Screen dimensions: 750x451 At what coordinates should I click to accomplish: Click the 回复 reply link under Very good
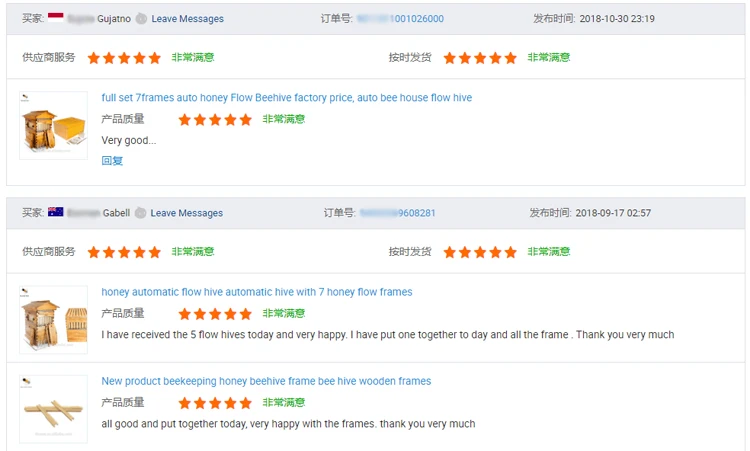point(112,161)
